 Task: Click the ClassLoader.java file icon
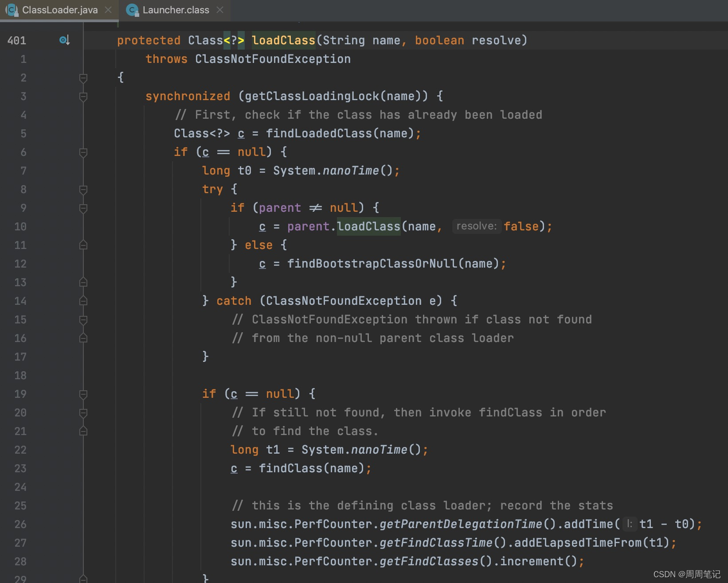click(x=12, y=10)
